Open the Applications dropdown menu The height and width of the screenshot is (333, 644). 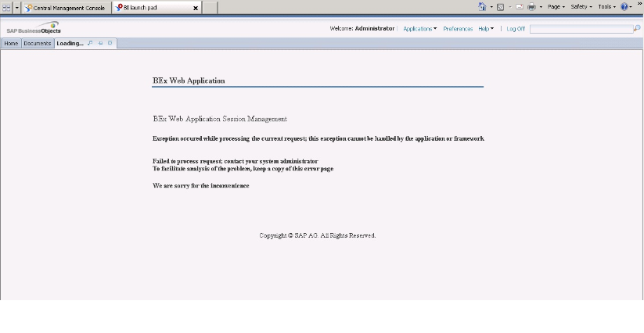(x=419, y=29)
